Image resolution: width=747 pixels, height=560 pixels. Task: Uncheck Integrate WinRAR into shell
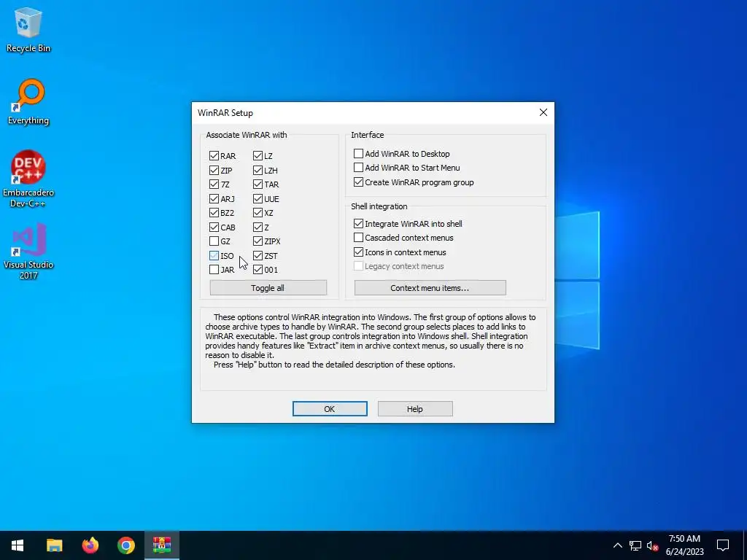point(358,223)
